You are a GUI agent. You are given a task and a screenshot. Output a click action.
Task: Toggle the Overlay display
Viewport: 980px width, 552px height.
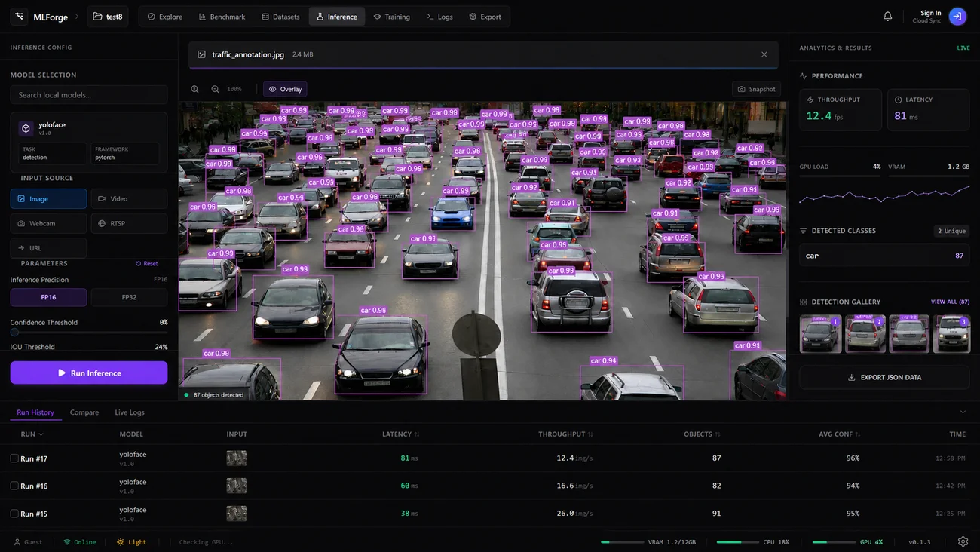(285, 89)
